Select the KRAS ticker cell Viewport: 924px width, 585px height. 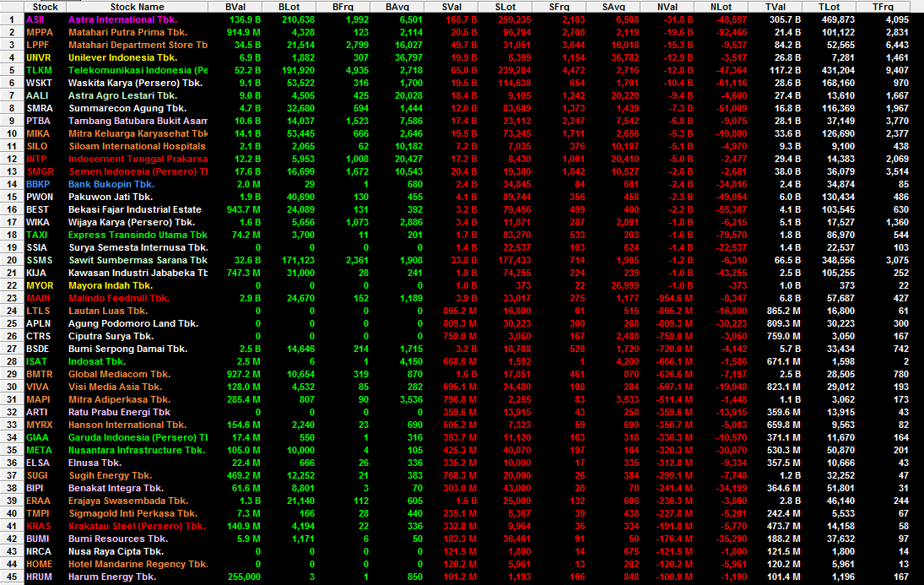[x=38, y=527]
